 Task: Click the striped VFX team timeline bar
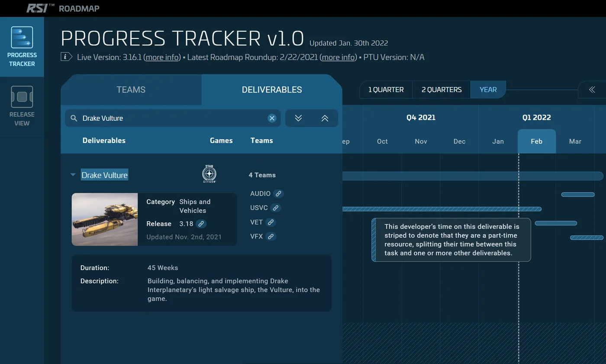pyautogui.click(x=587, y=238)
